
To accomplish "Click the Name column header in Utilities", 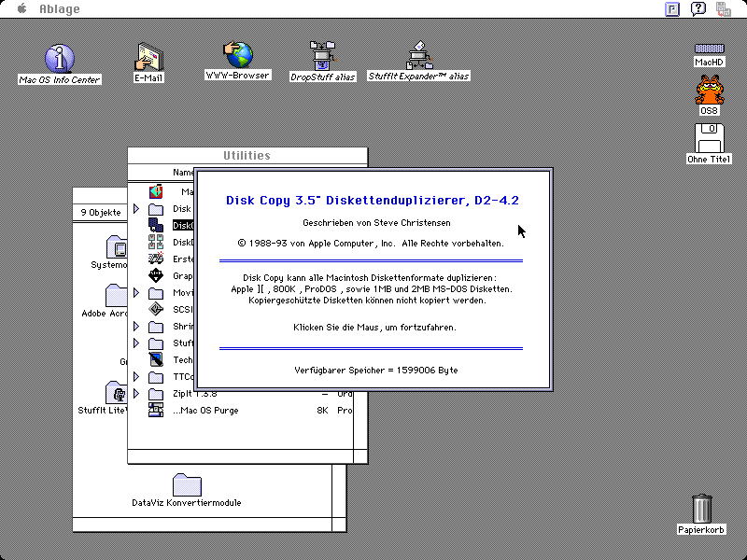I will click(183, 173).
